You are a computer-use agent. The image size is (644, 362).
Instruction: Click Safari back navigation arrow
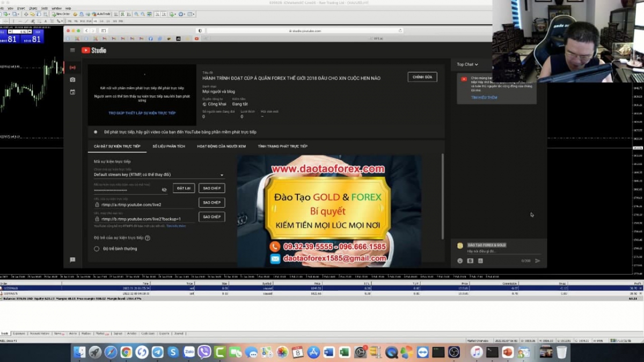click(x=86, y=31)
